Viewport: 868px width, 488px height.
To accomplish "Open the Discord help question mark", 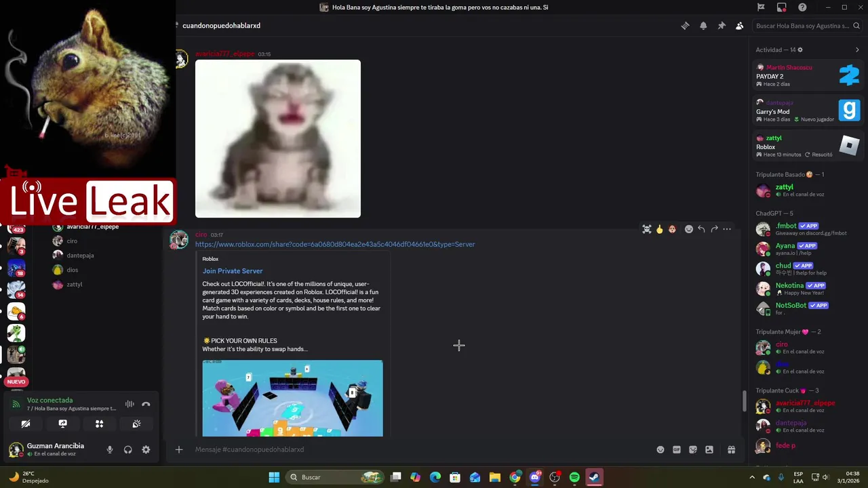I will coord(803,7).
